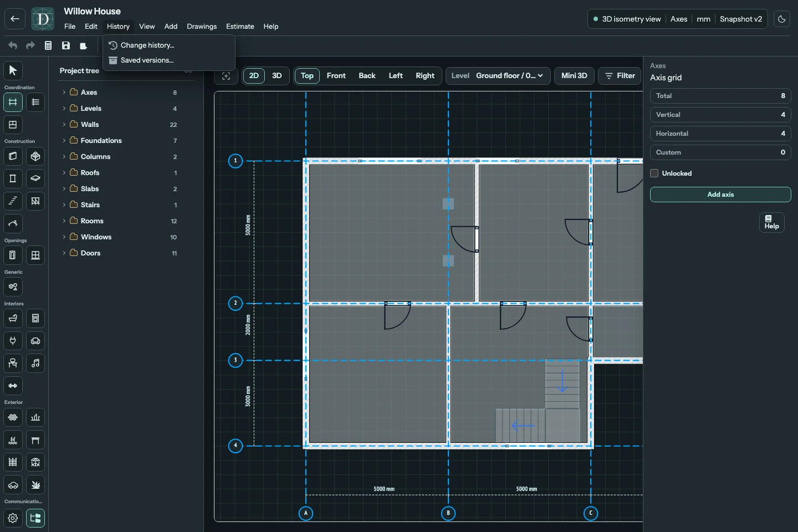Toggle the project tree panel icon

(x=35, y=518)
